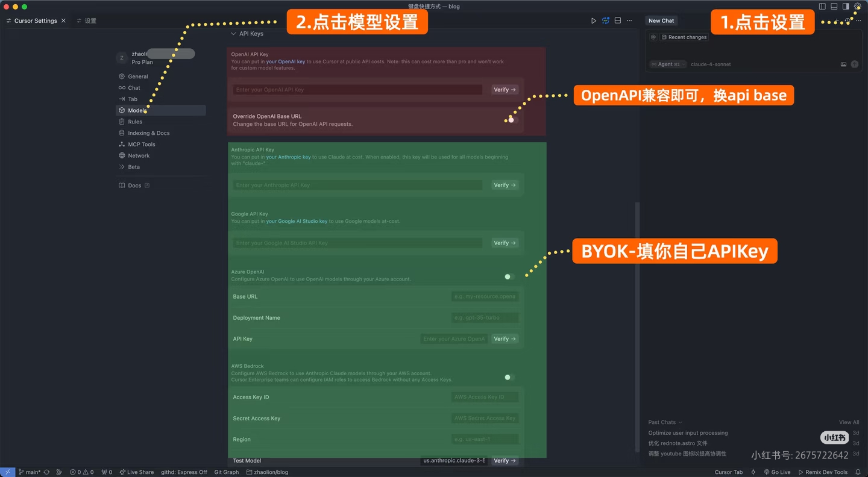Open the Network globe icon in sidebar
868x477 pixels.
(x=122, y=155)
